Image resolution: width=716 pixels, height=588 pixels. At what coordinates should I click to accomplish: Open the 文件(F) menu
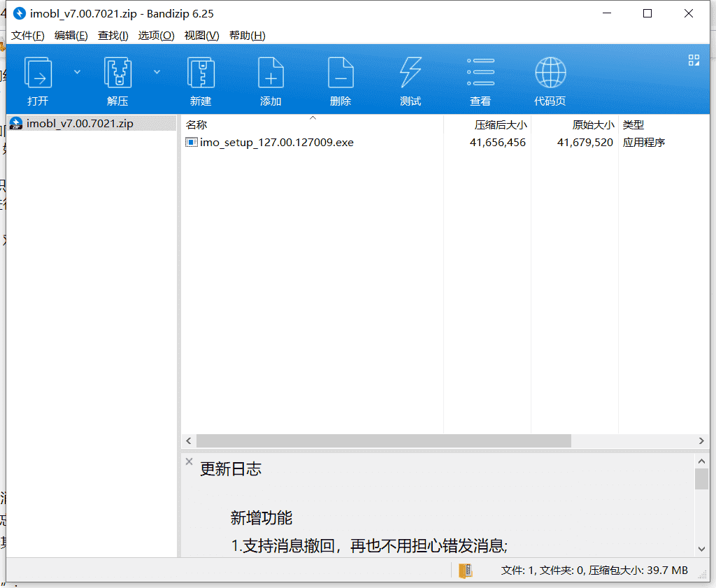point(27,36)
